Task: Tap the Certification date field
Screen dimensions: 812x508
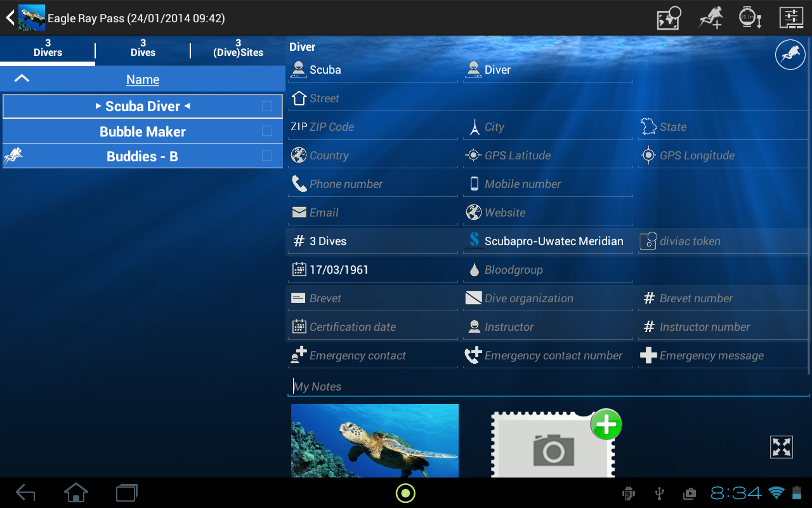Action: (373, 327)
